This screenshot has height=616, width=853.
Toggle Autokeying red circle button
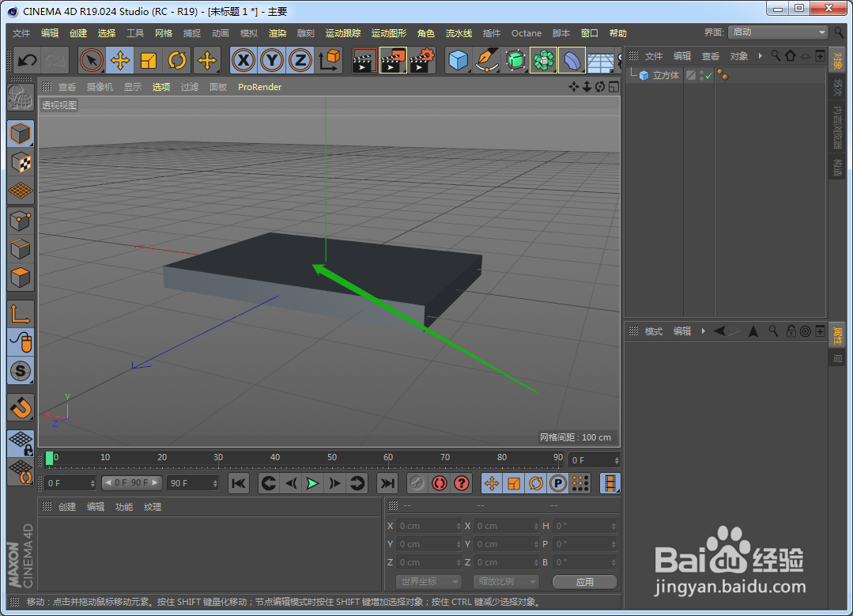pyautogui.click(x=440, y=483)
